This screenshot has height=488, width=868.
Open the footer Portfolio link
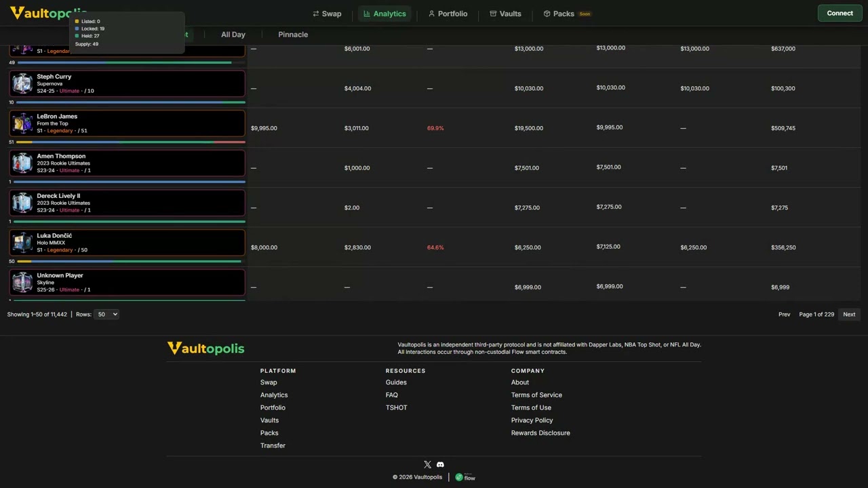[273, 408]
